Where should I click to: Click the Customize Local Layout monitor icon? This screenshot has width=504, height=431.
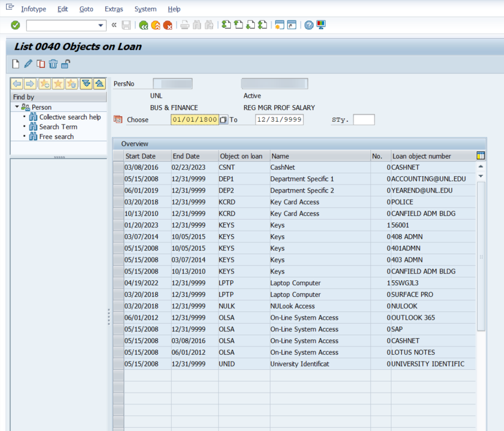pyautogui.click(x=321, y=25)
